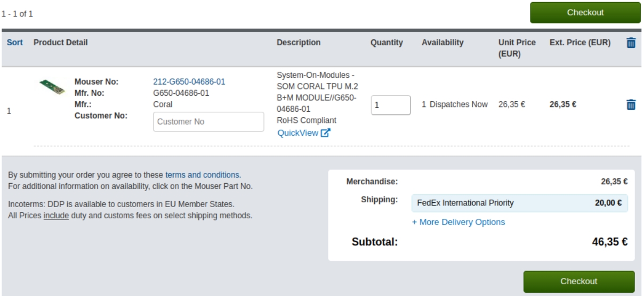The image size is (644, 296).
Task: Click the QuickView external-link icon
Action: pyautogui.click(x=326, y=133)
